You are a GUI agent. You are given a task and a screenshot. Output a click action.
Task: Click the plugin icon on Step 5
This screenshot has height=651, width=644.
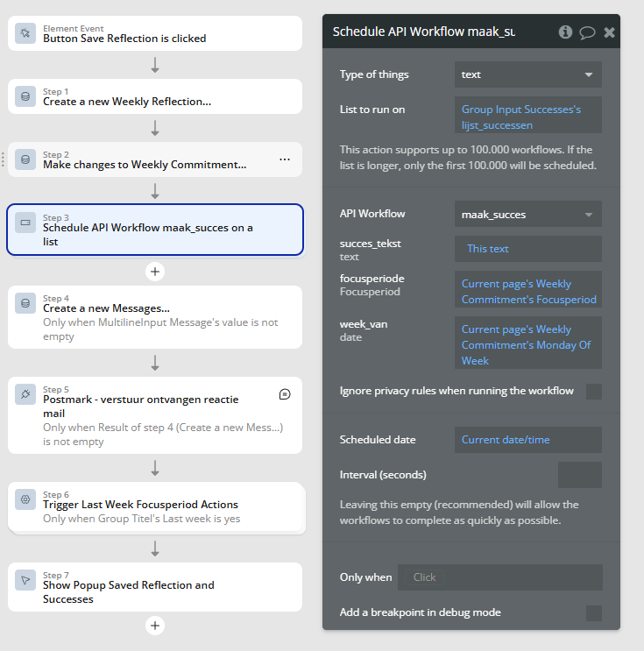[x=25, y=394]
